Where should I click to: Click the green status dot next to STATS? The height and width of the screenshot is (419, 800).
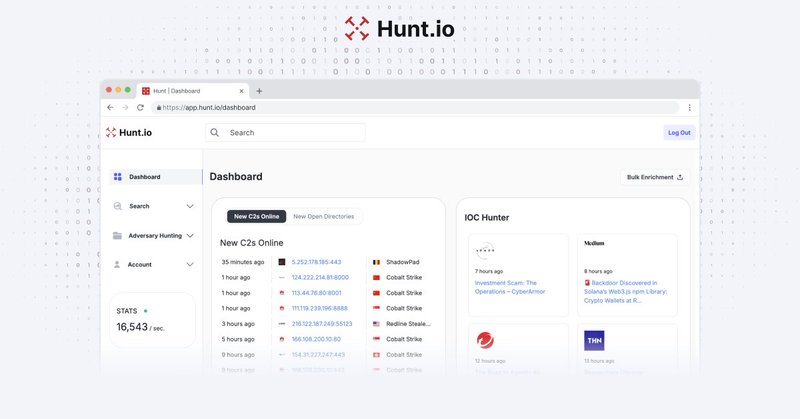tap(145, 311)
